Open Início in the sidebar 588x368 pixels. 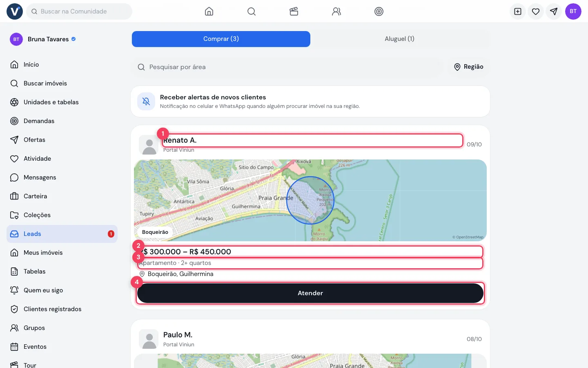(x=62, y=65)
